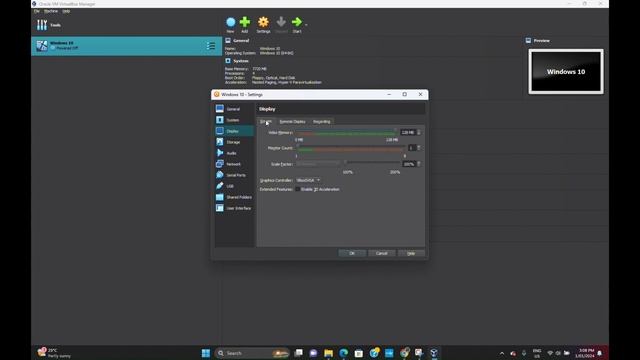Click the General section icon in details pane
This screenshot has width=640, height=360.
point(228,40)
